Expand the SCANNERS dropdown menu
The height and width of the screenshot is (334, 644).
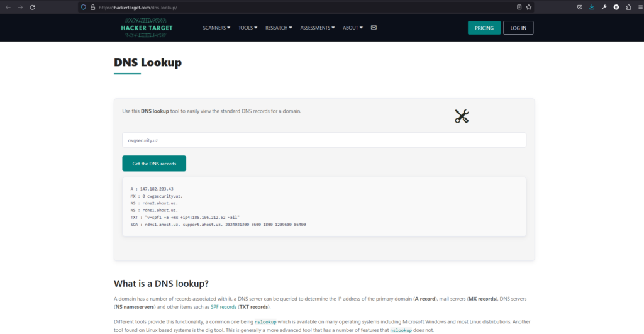[x=216, y=28]
